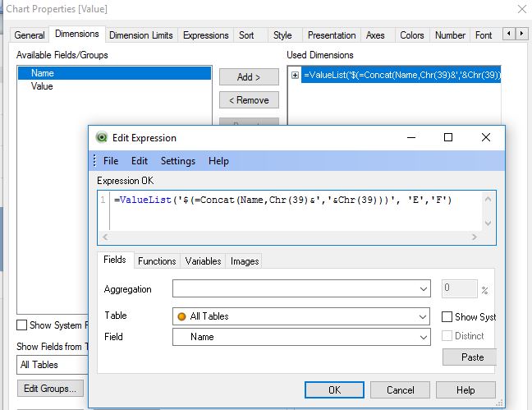Click the aggregation percentage field showing 0
The height and width of the screenshot is (410, 532).
(460, 288)
